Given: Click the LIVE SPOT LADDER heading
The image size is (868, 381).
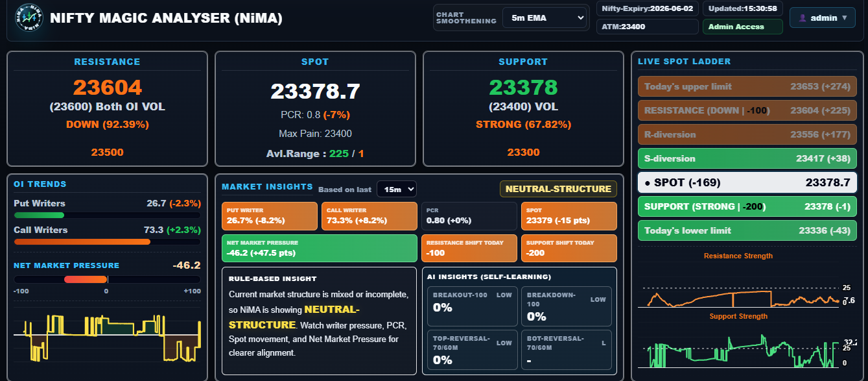Looking at the screenshot, I should 685,62.
